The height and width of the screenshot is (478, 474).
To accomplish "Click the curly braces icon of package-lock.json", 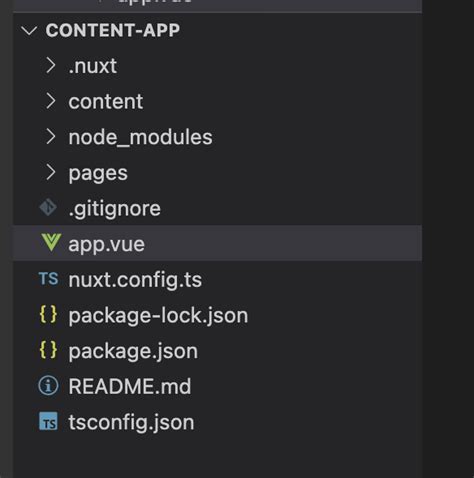I will click(48, 314).
